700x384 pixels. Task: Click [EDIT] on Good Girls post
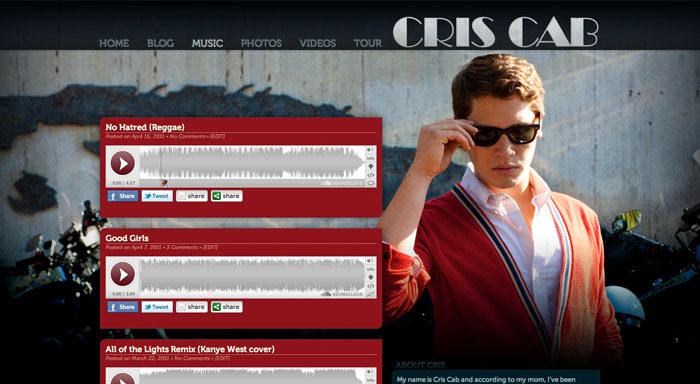pos(210,247)
